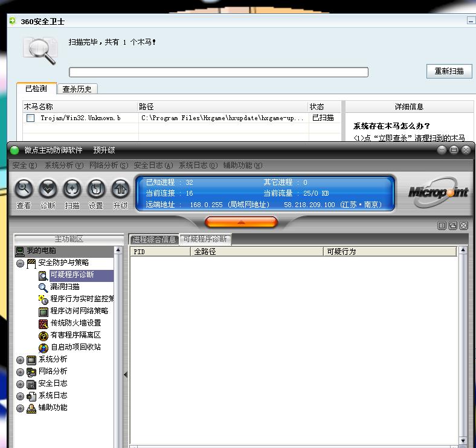Click the 我的电脑 computer icon in tree
The height and width of the screenshot is (448, 476).
[20, 251]
